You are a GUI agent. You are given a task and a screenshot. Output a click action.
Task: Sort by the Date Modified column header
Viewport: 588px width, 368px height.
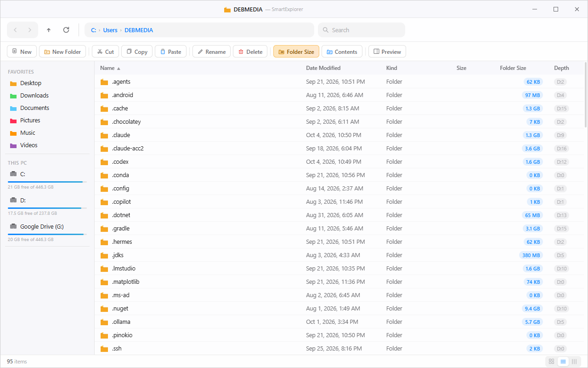[x=323, y=68]
